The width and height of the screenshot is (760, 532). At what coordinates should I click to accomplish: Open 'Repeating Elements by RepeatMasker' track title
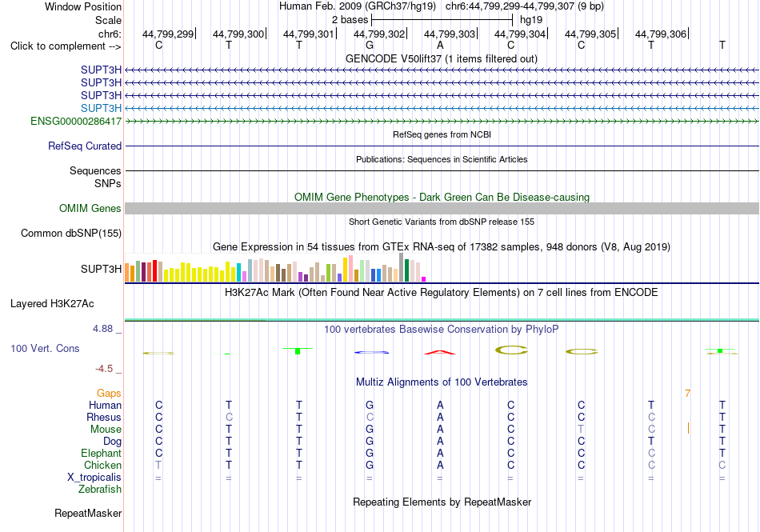[x=442, y=502]
